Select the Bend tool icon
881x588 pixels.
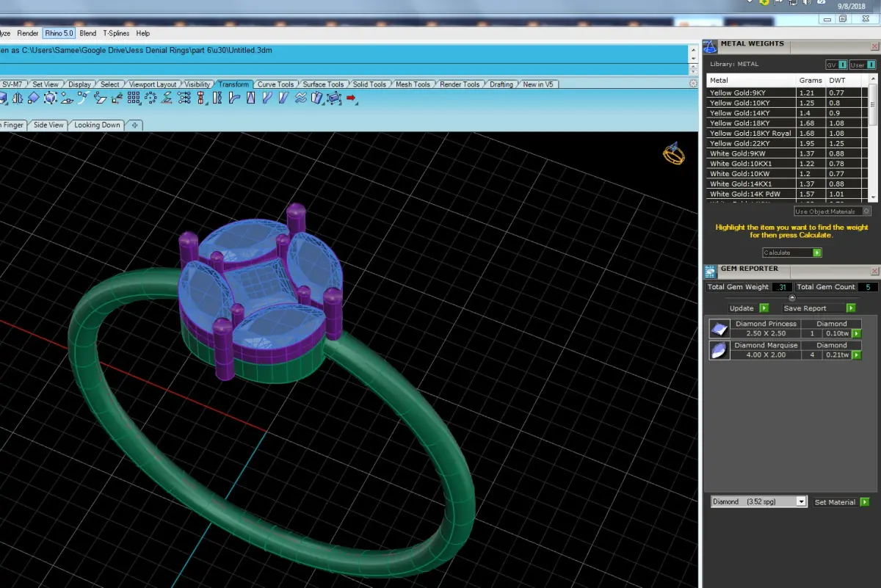coord(235,98)
